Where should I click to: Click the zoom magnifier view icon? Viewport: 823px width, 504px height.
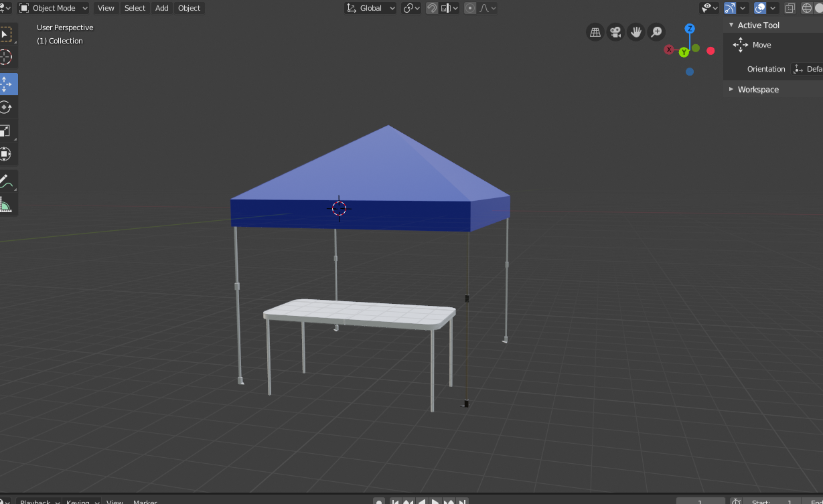pos(657,31)
